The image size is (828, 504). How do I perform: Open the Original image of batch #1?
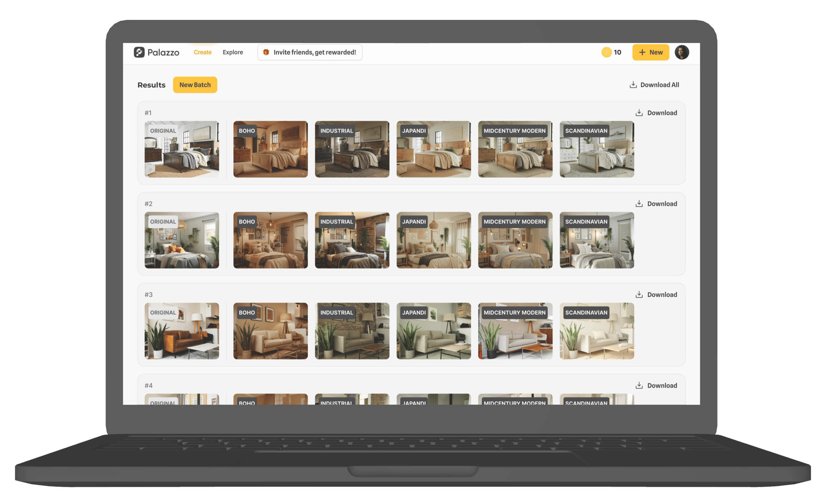pos(182,149)
